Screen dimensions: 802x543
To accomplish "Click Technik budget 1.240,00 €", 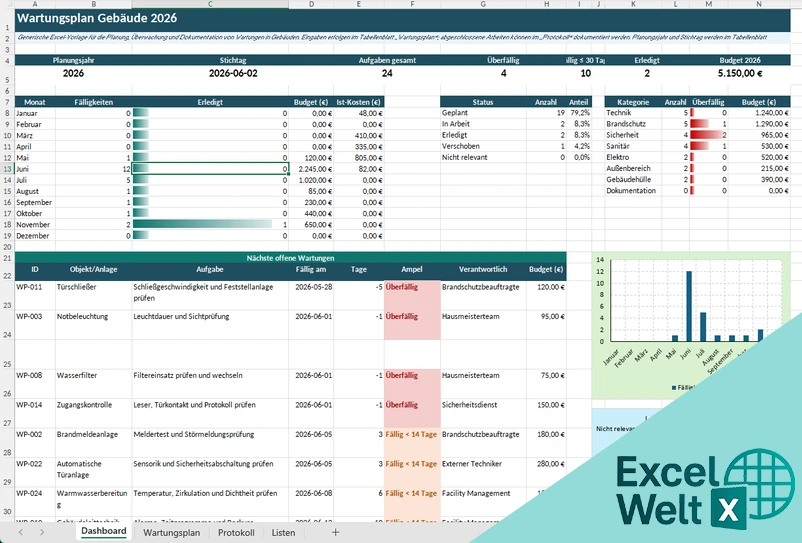I will [759, 112].
